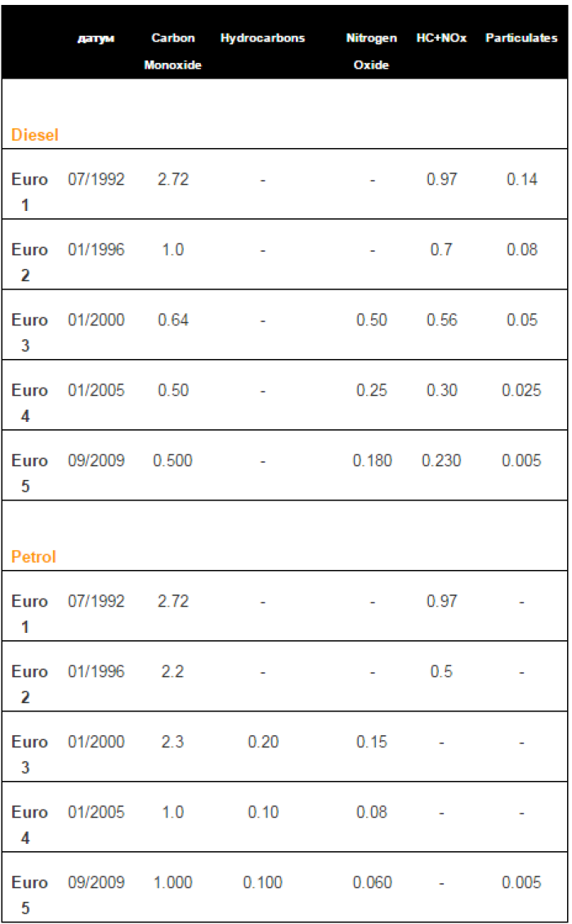Select Euro 1 row label under Diesel
572x924 pixels.
(29, 191)
